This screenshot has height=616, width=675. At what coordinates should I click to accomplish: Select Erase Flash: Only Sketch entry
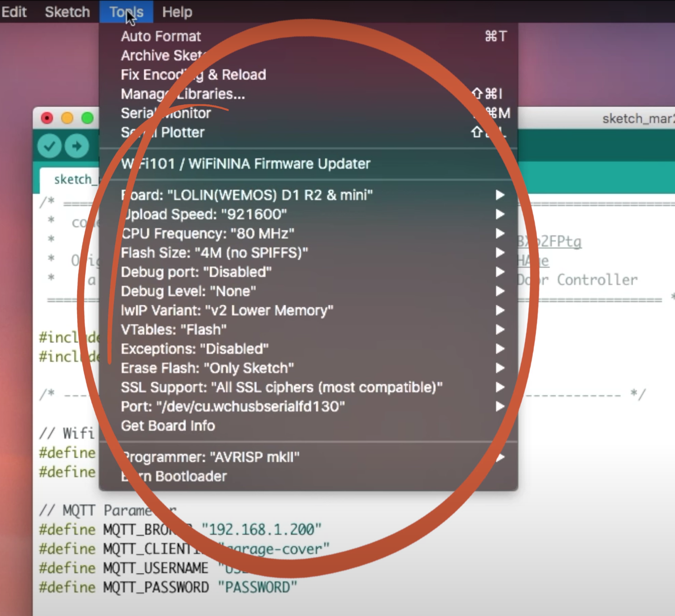pyautogui.click(x=308, y=368)
